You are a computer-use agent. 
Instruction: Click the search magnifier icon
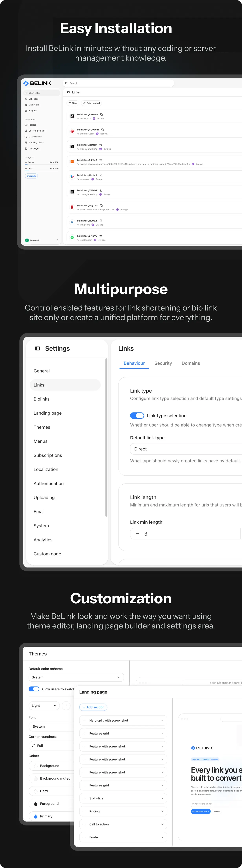pyautogui.click(x=66, y=83)
